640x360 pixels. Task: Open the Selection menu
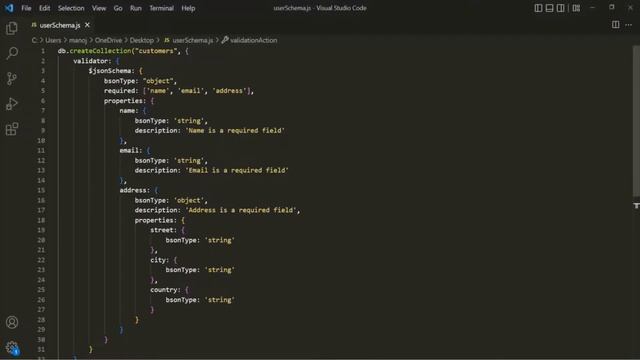click(71, 8)
